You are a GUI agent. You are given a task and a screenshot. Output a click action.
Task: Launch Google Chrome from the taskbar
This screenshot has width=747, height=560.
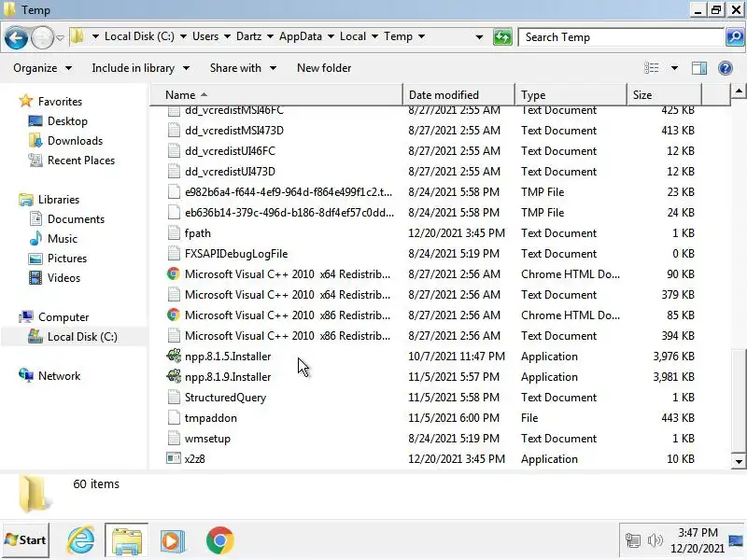point(219,540)
